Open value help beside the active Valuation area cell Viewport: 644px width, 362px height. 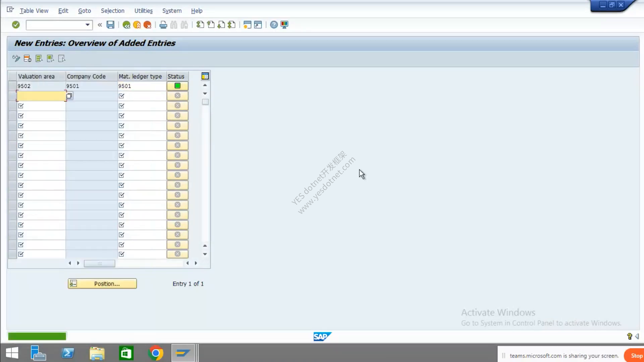pyautogui.click(x=69, y=96)
